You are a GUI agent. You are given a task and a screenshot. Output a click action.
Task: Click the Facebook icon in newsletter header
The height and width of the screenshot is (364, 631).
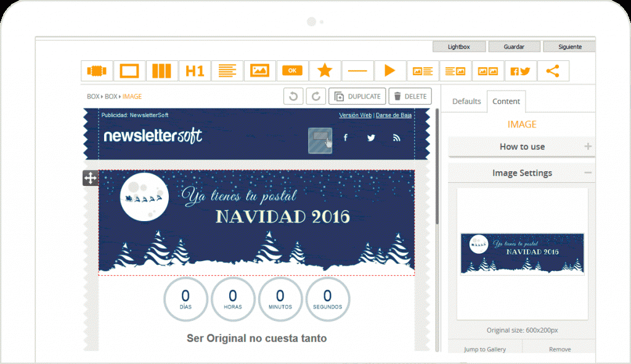tap(345, 138)
